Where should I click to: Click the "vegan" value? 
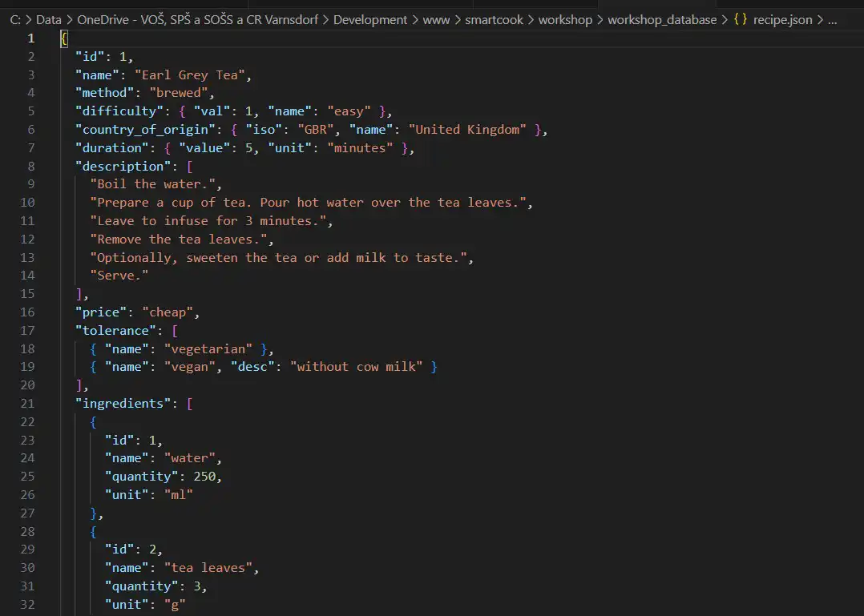point(189,367)
